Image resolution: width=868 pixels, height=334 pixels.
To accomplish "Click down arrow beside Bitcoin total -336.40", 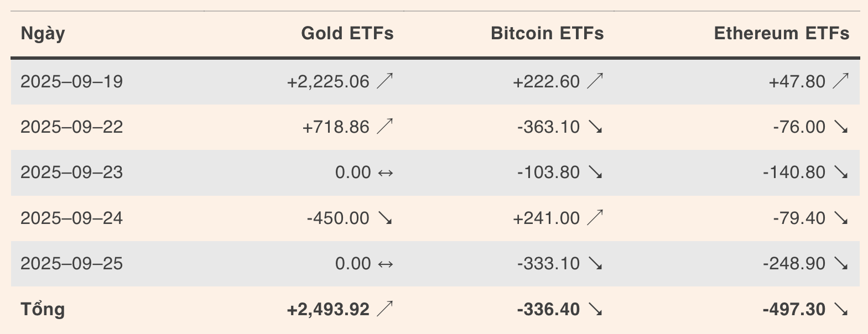I will click(x=595, y=309).
